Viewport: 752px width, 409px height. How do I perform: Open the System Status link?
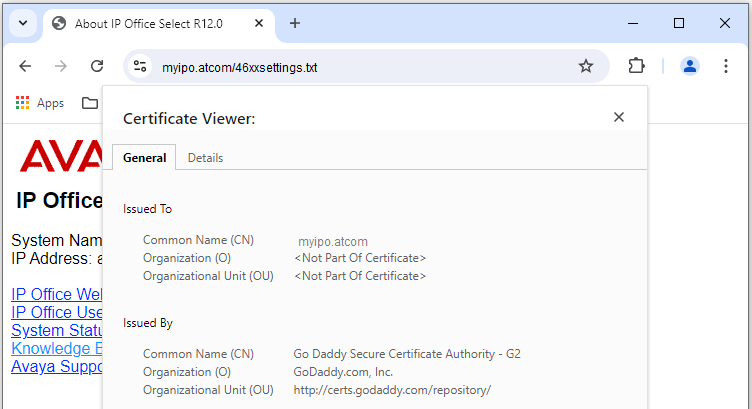(57, 330)
